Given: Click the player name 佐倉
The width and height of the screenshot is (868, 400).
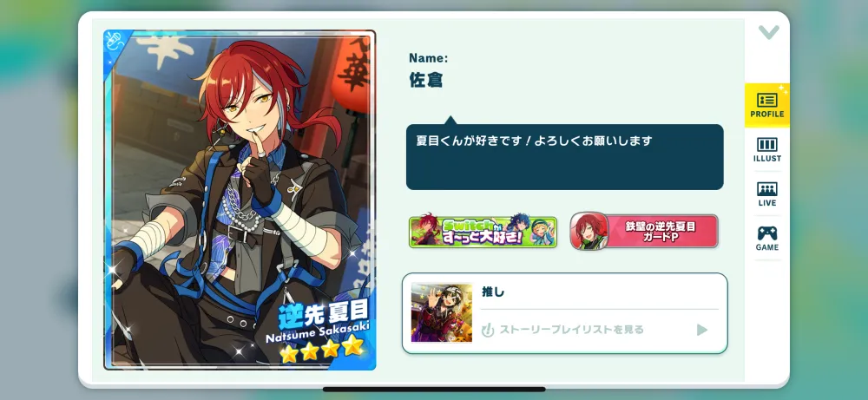Looking at the screenshot, I should pyautogui.click(x=425, y=81).
